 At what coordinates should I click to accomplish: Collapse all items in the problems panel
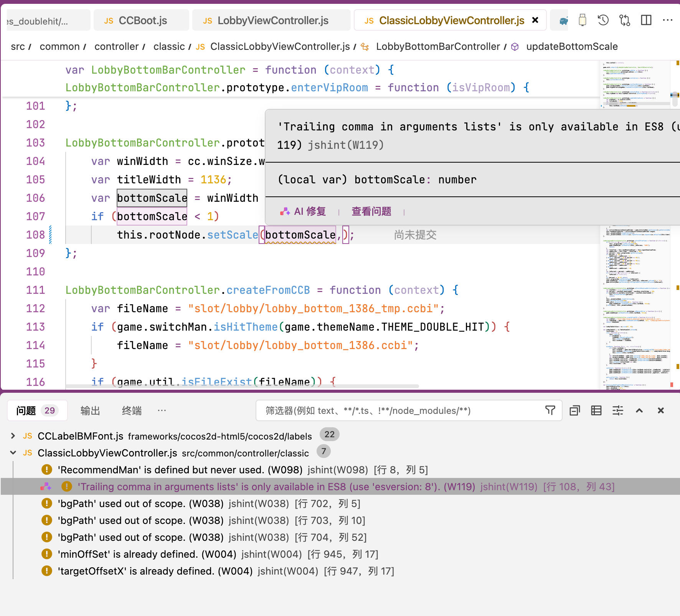pos(574,410)
